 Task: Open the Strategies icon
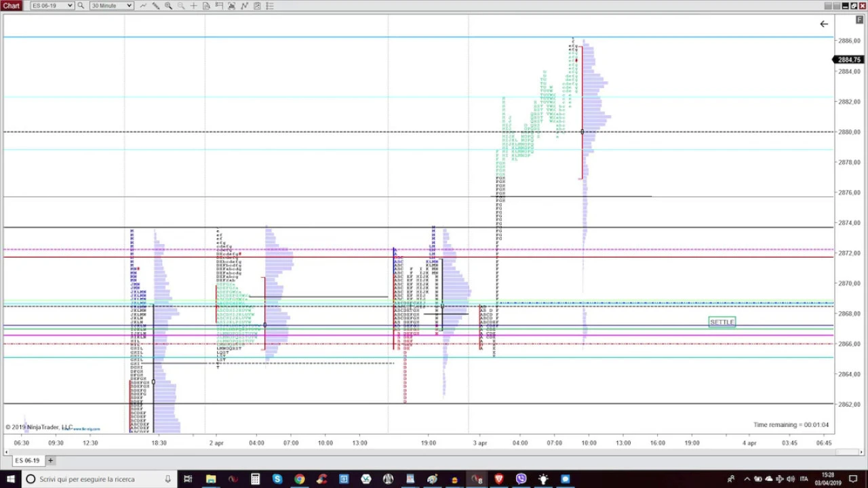point(258,5)
